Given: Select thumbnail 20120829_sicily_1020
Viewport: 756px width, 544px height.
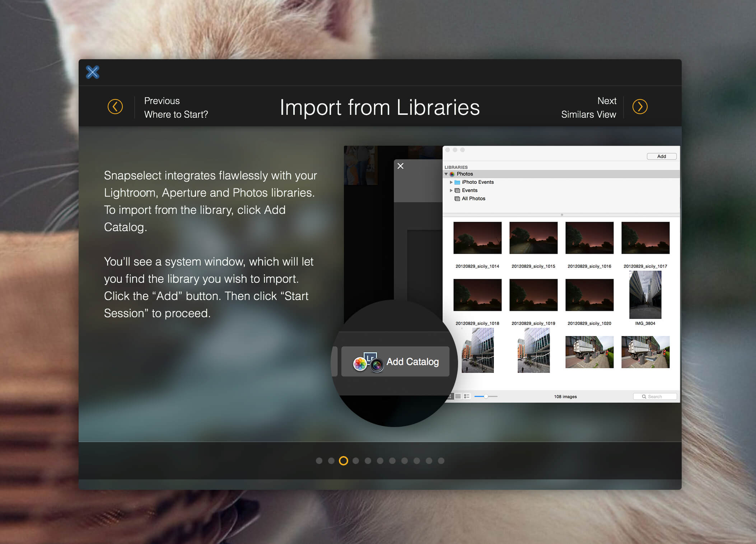Looking at the screenshot, I should point(589,295).
